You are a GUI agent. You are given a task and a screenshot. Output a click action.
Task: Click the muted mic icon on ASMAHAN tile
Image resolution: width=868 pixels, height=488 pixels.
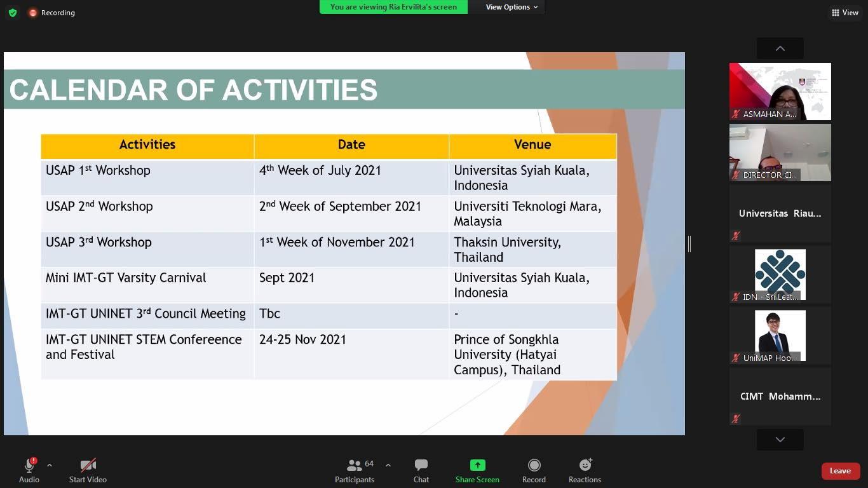736,114
